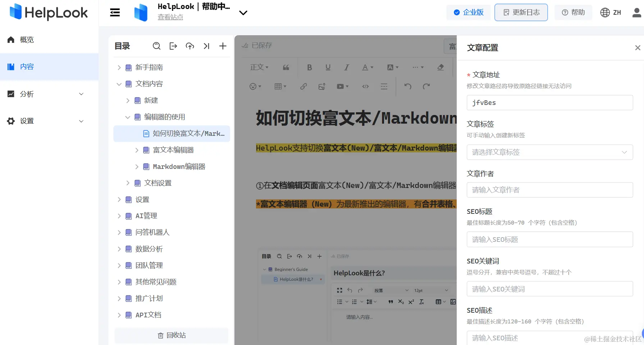Insert a video icon
This screenshot has height=345, width=644.
[342, 86]
